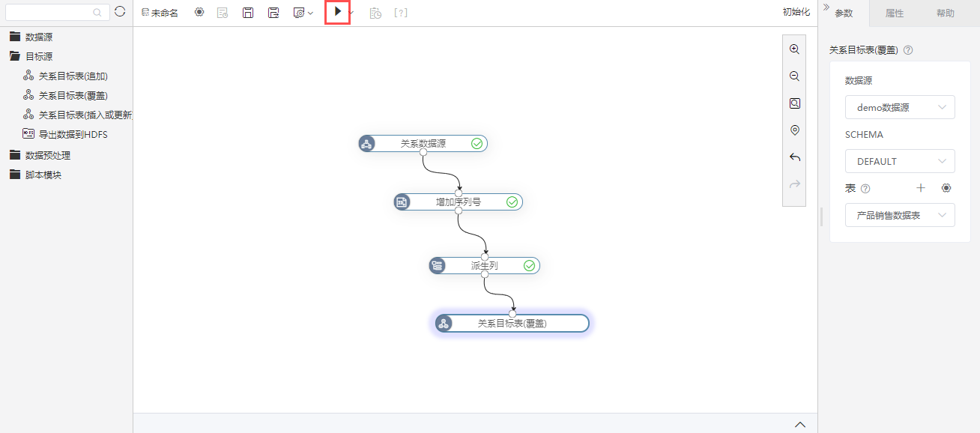Click the save icon in the toolbar

coord(248,13)
